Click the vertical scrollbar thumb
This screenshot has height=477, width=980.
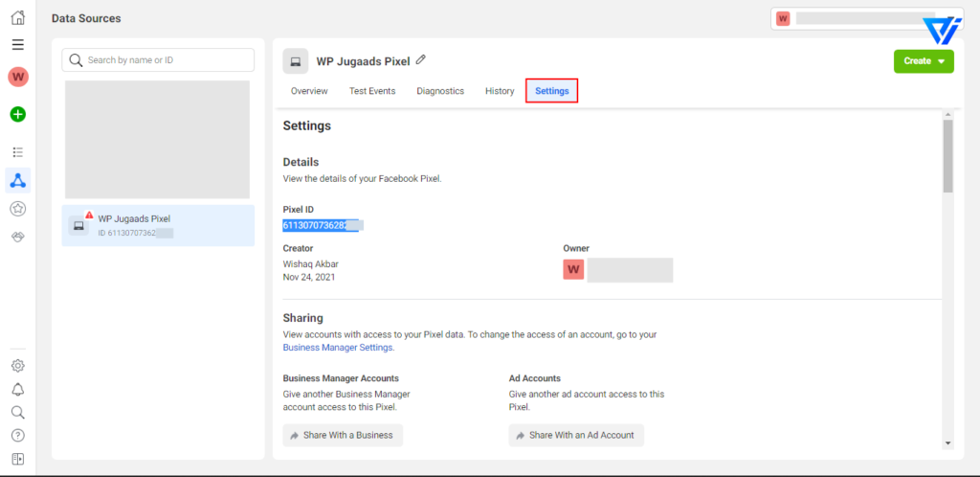948,156
